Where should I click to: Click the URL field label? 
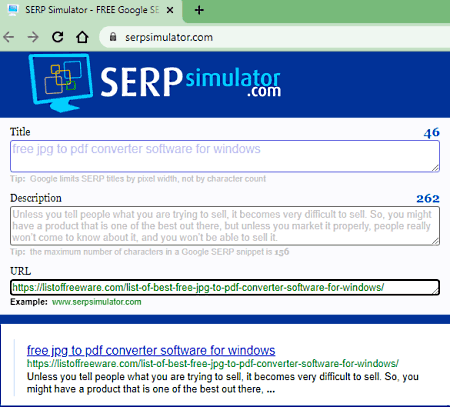pos(20,271)
